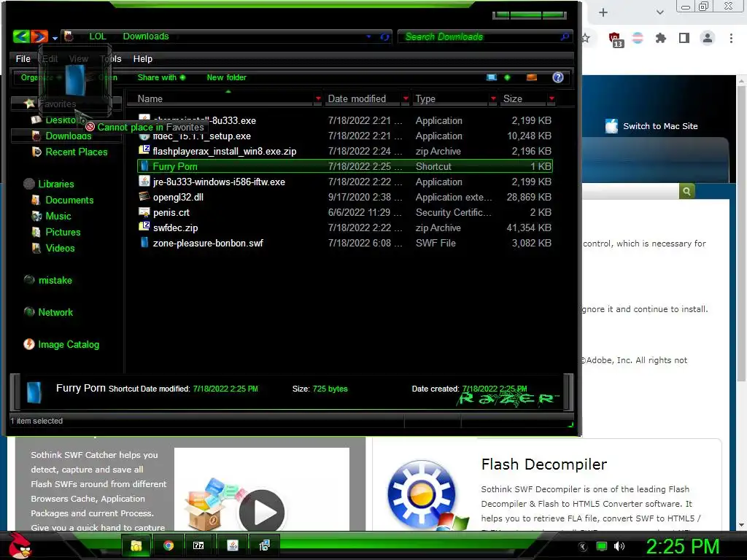Open Chrome three-dot menu
Image resolution: width=747 pixels, height=560 pixels.
pos(731,38)
